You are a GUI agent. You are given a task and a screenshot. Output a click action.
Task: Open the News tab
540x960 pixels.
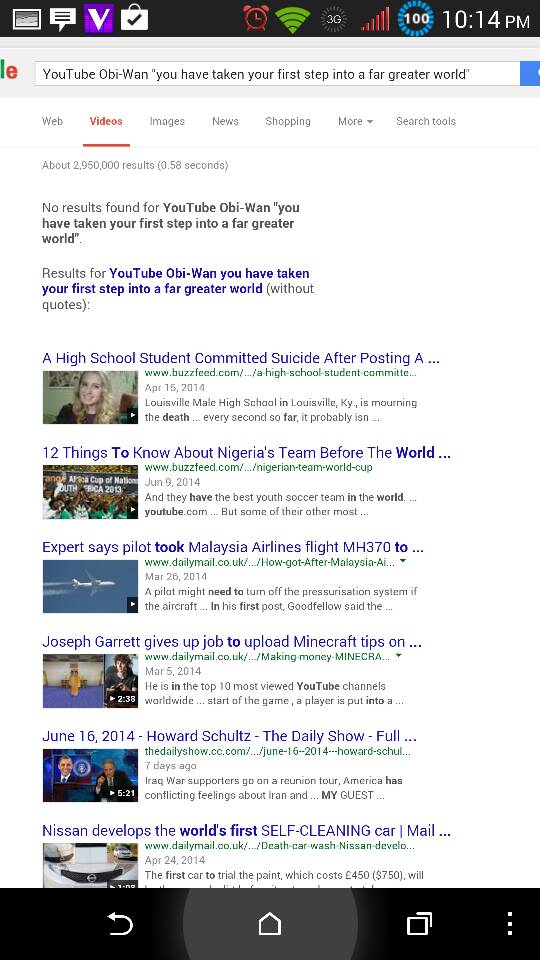[x=225, y=121]
